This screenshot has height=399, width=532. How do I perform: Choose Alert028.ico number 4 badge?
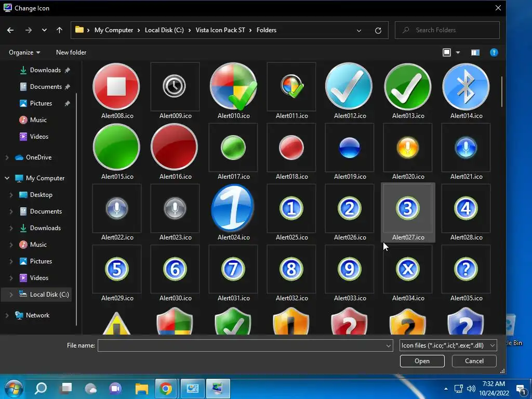click(x=466, y=208)
